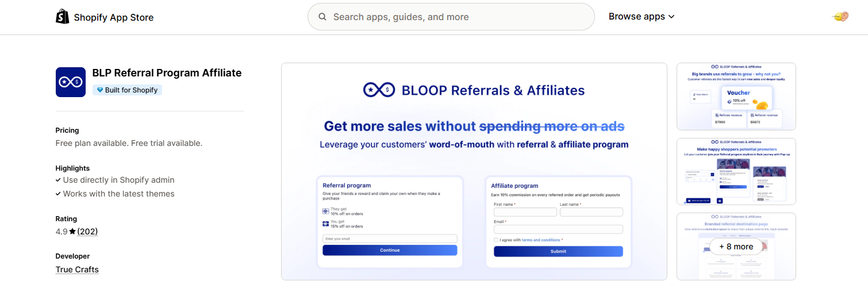Open the 'Make happy shoppers' screenshot thumbnail
Viewport: 868px width, 285px height.
point(736,171)
